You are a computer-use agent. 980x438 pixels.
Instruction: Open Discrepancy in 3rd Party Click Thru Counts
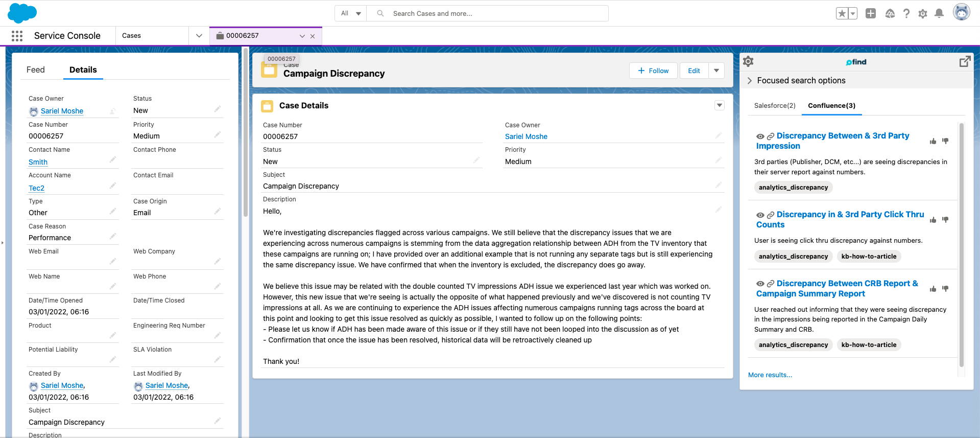[840, 219]
